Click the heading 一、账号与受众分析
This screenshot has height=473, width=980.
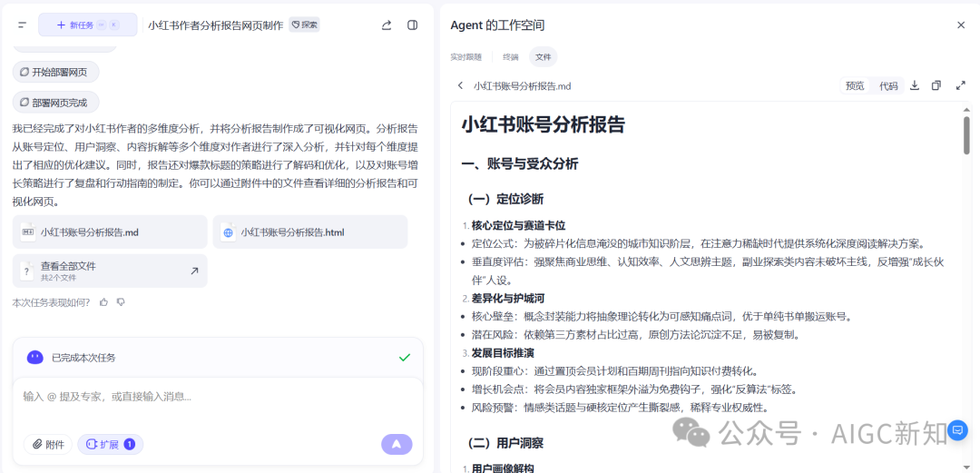[x=519, y=164]
